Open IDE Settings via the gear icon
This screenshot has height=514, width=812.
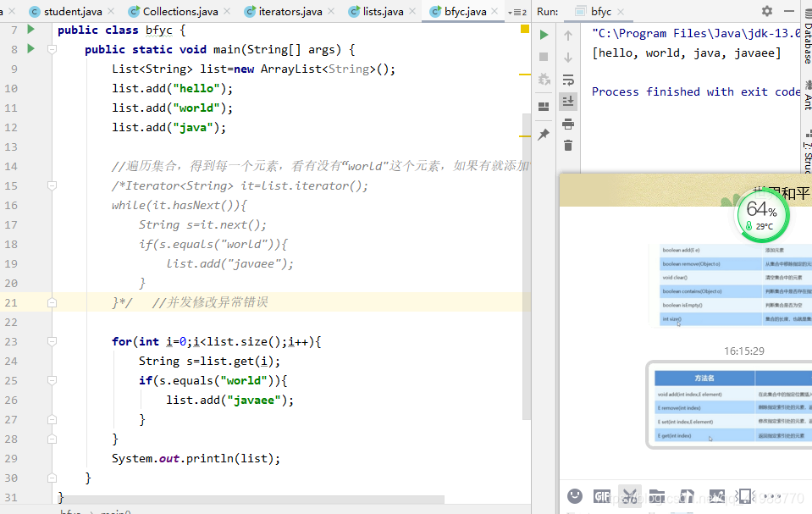(x=766, y=12)
